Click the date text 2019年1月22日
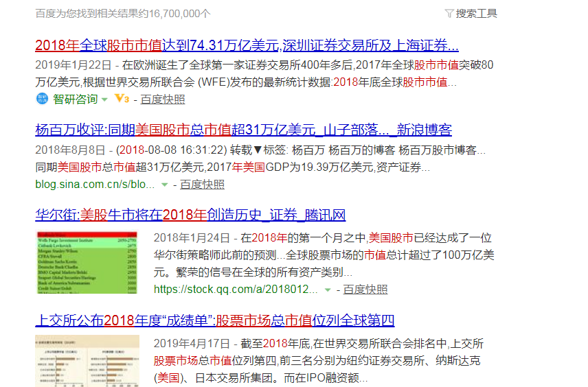The height and width of the screenshot is (387, 588). point(73,65)
